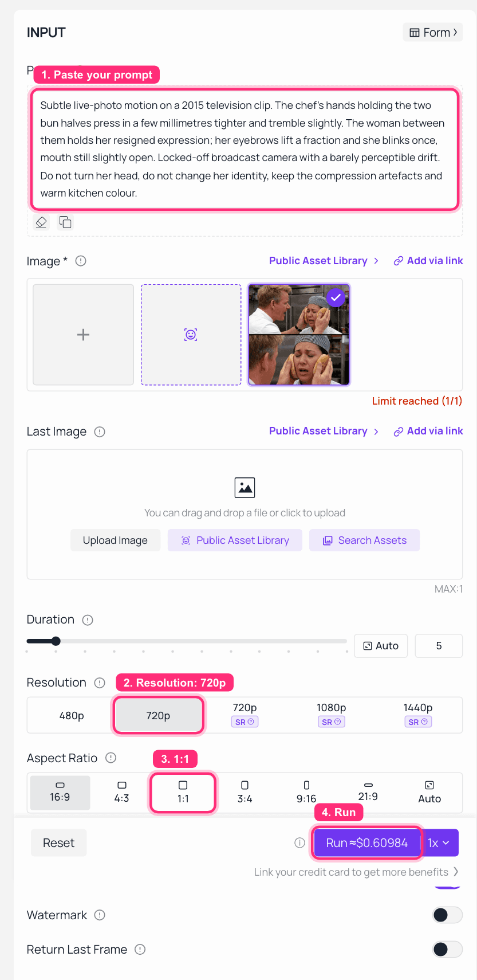The image size is (477, 980).
Task: Choose the 480p resolution option
Action: click(x=72, y=715)
